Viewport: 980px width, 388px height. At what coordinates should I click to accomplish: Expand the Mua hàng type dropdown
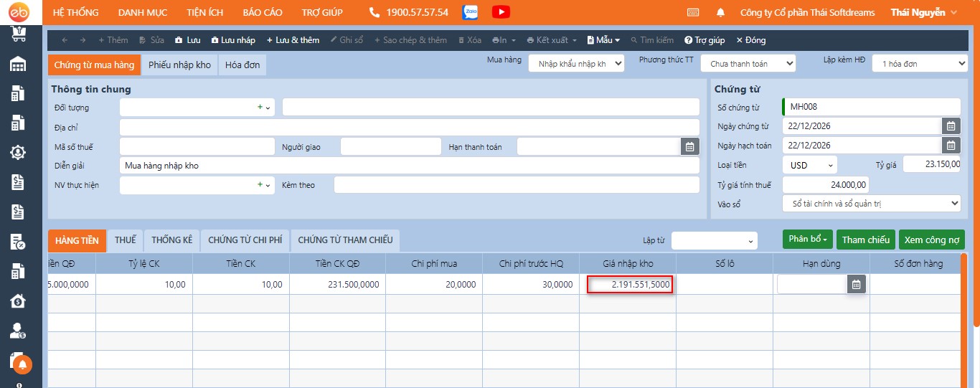[x=576, y=64]
